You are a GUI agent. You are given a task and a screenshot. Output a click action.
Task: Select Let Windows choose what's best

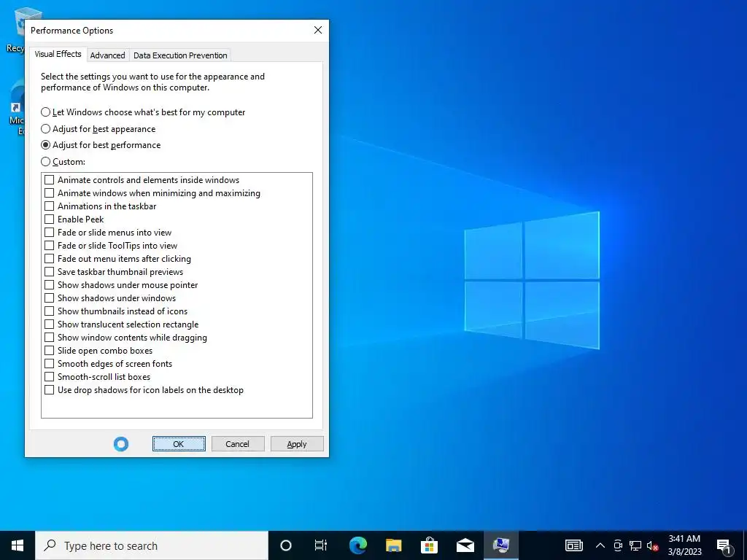coord(143,112)
